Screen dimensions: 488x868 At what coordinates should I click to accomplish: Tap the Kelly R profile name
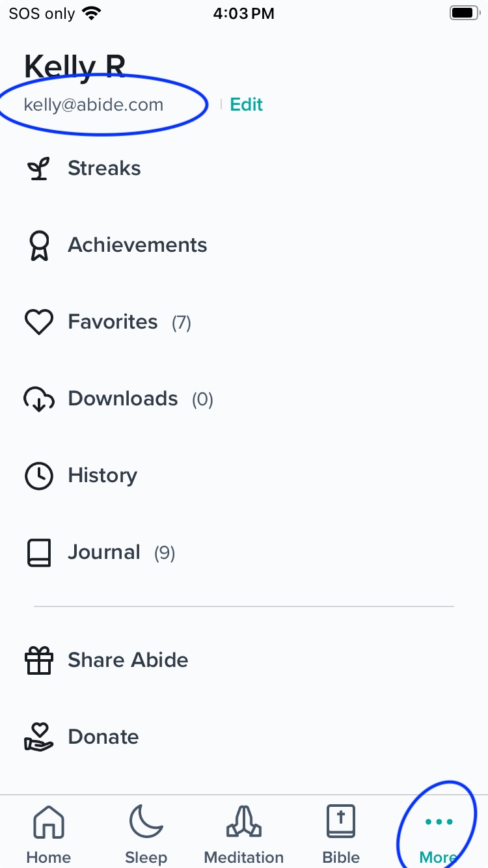click(75, 67)
